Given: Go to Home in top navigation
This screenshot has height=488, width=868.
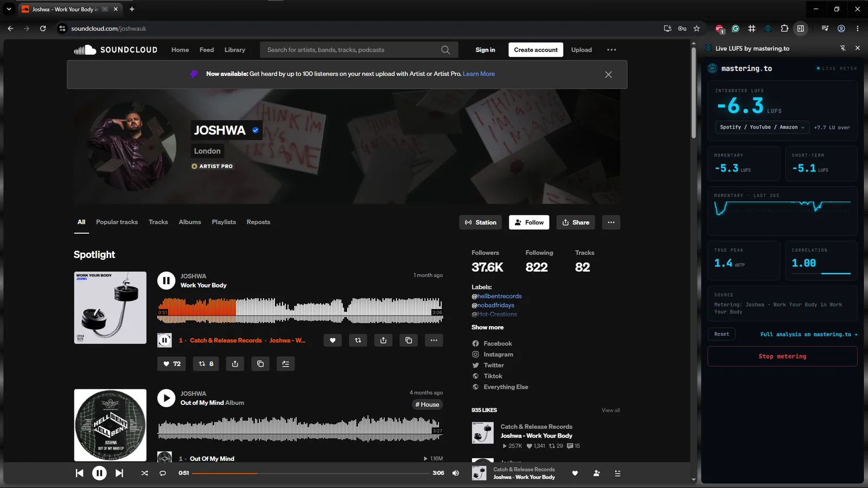Looking at the screenshot, I should pos(180,50).
